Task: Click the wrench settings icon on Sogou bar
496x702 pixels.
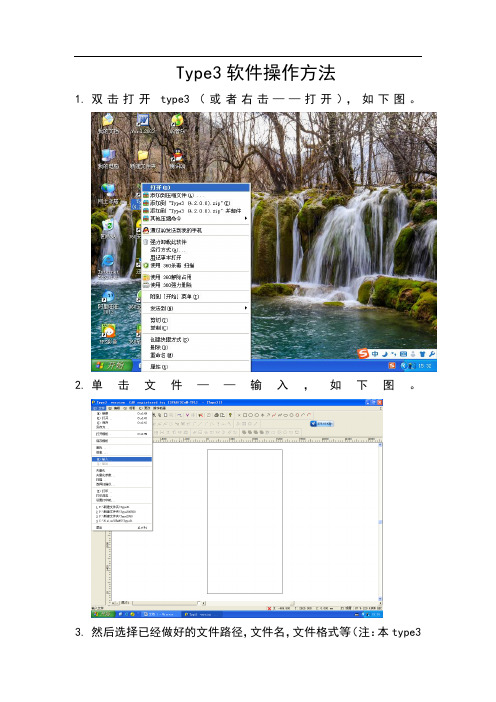Action: [432, 354]
